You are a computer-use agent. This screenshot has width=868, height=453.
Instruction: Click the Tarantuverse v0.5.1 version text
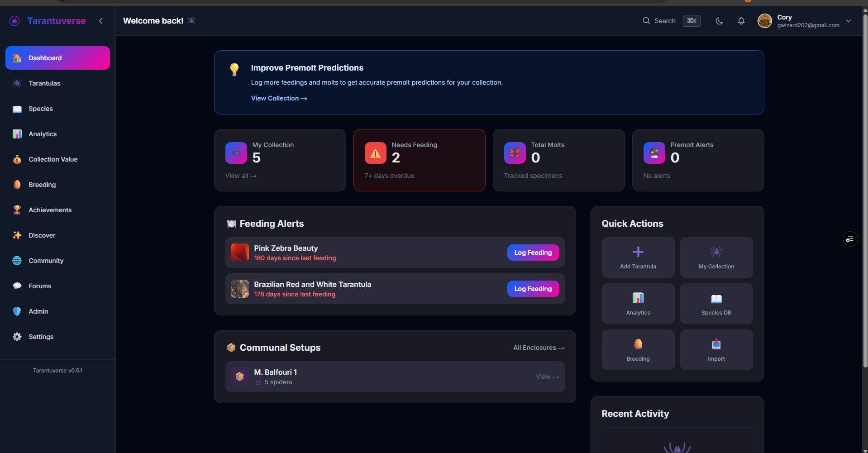(x=57, y=371)
